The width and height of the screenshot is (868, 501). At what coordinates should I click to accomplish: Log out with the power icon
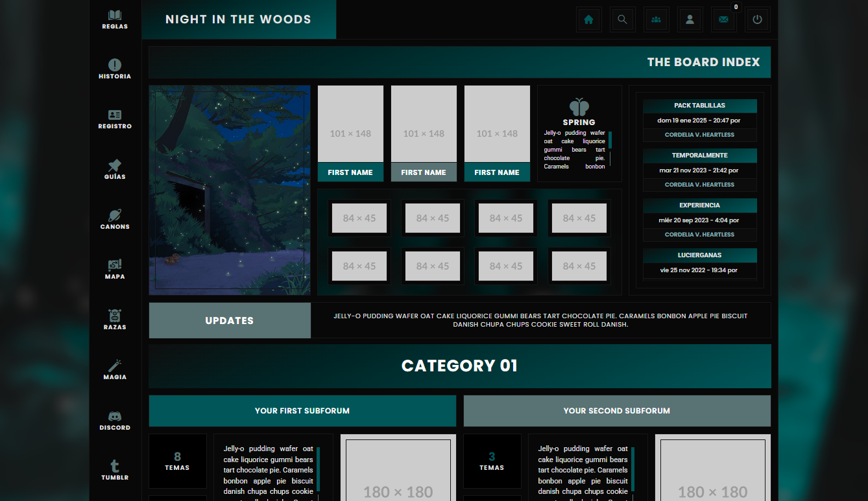coord(758,19)
